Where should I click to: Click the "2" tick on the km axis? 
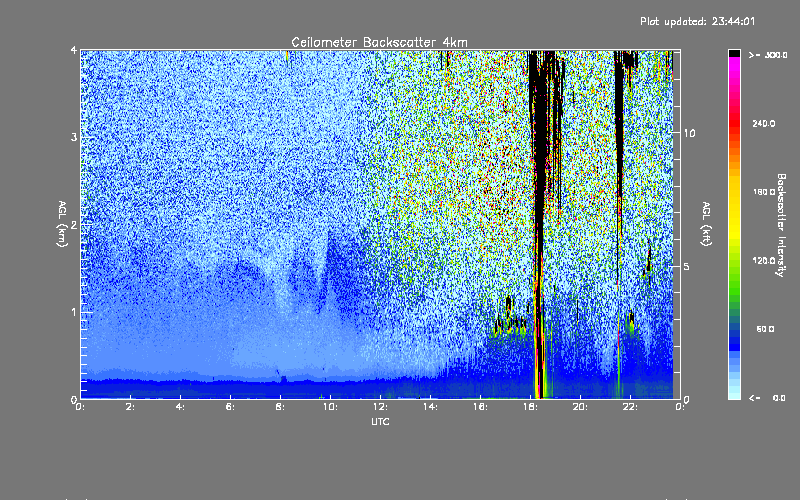coord(74,224)
